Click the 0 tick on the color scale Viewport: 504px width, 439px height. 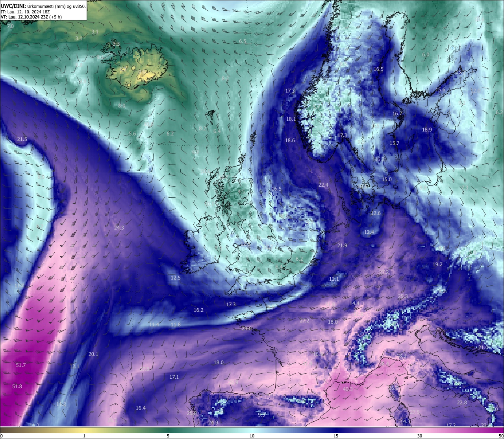pos(1,436)
